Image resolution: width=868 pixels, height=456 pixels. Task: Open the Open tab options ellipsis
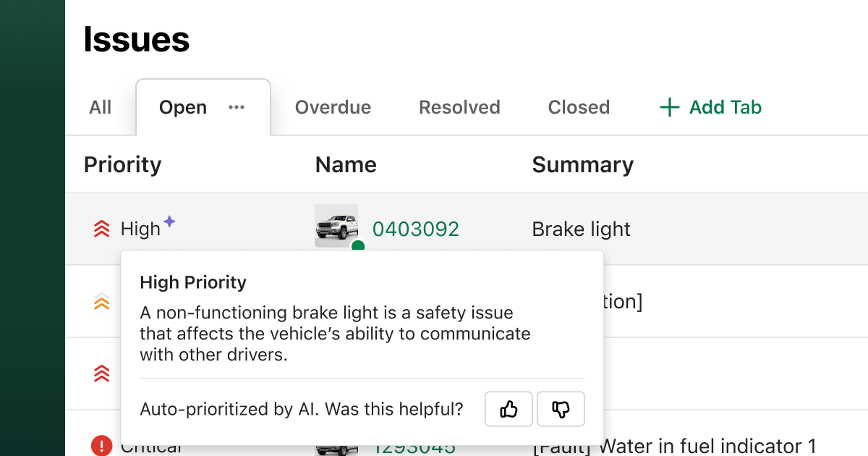click(x=237, y=107)
